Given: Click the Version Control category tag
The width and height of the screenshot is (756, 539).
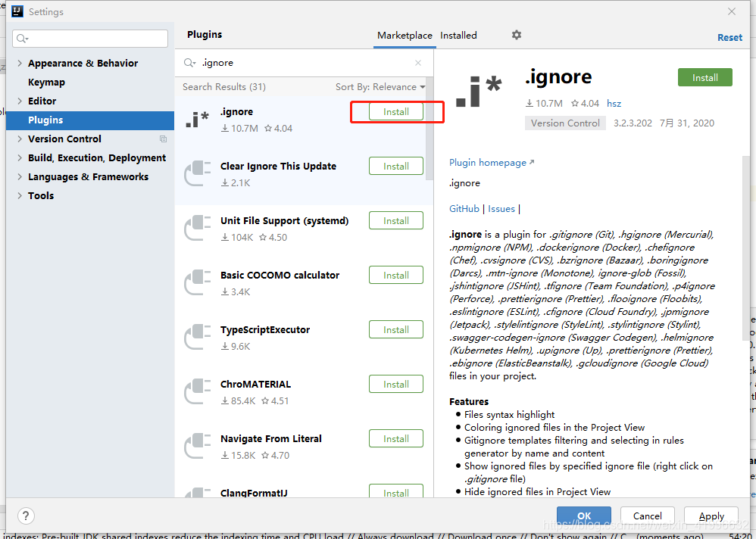Looking at the screenshot, I should [x=565, y=123].
